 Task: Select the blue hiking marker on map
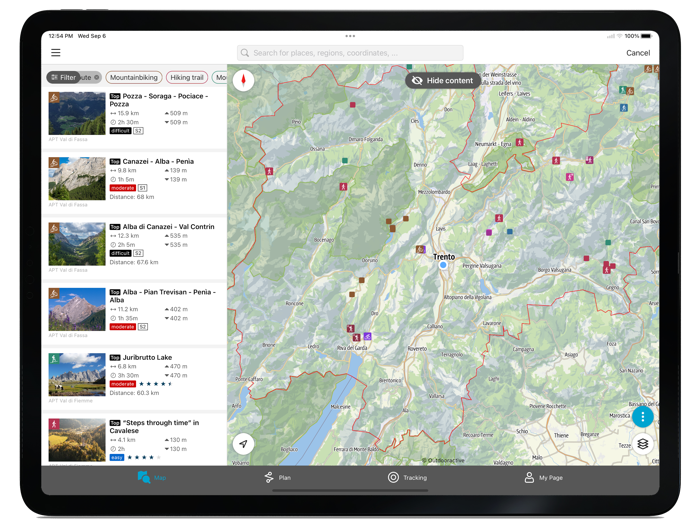(x=624, y=108)
